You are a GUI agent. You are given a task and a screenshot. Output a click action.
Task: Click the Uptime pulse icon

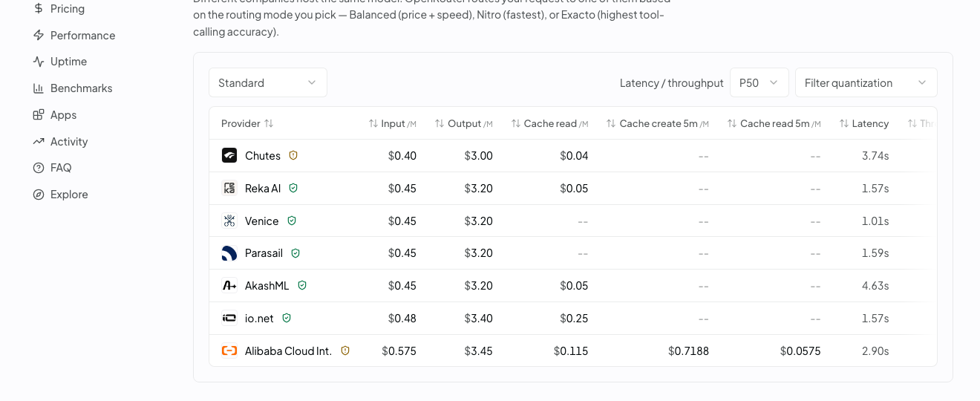(x=39, y=62)
